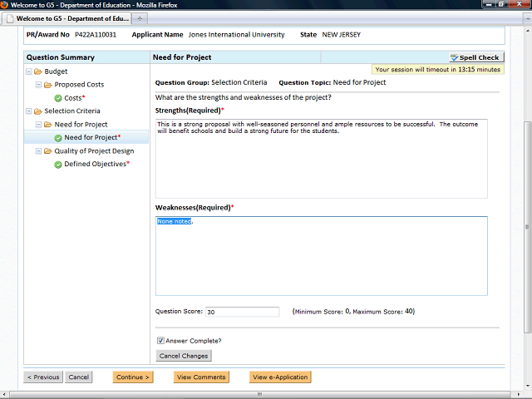This screenshot has height=399, width=532.
Task: Open View e-Application
Action: [x=280, y=377]
